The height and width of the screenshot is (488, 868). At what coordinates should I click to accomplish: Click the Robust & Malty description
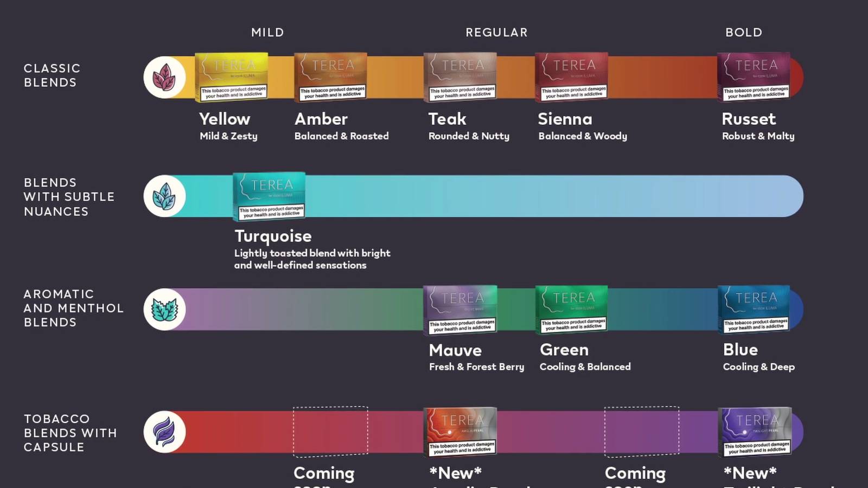758,136
